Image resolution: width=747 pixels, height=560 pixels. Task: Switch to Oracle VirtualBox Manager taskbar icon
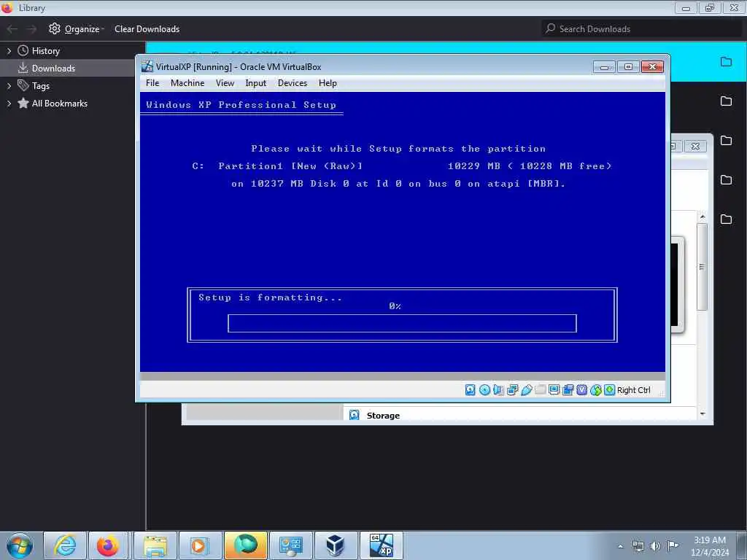pos(335,545)
